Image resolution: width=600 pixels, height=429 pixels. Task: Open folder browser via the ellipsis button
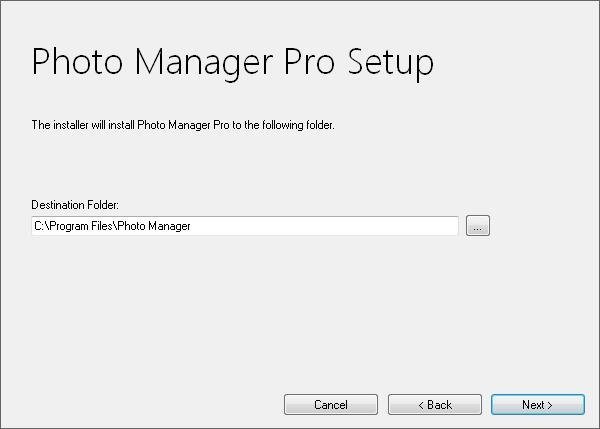tap(478, 226)
